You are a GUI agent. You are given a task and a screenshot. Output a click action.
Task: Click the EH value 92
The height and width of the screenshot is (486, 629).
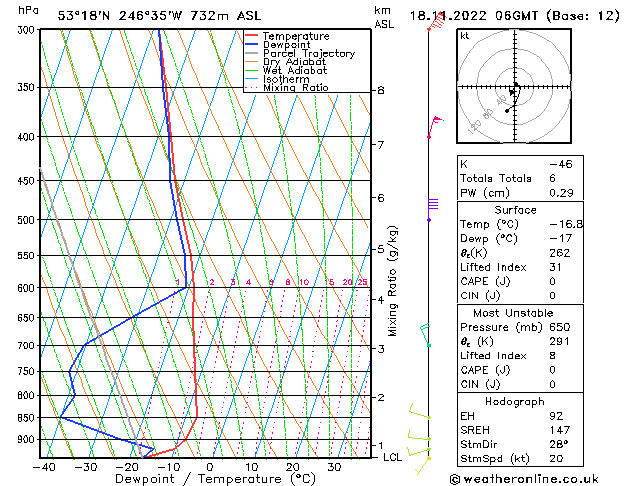click(x=556, y=416)
